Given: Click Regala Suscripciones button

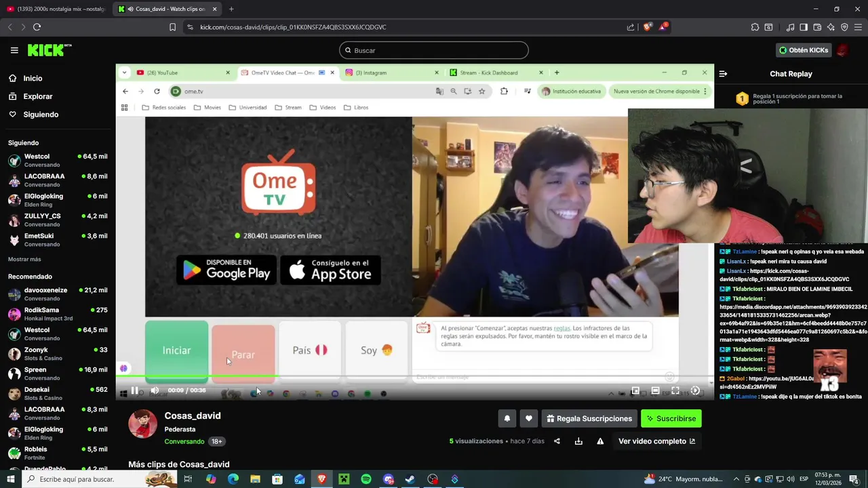Looking at the screenshot, I should [589, 419].
